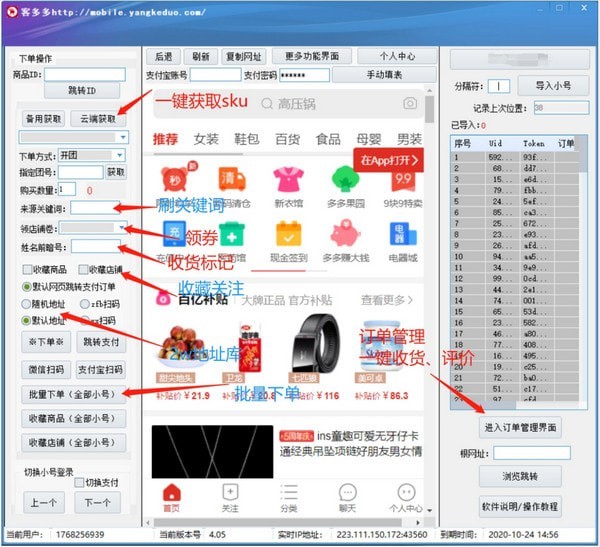Open the 限时秒杀 alarm clock icon
This screenshot has width=600, height=547.
[x=176, y=178]
